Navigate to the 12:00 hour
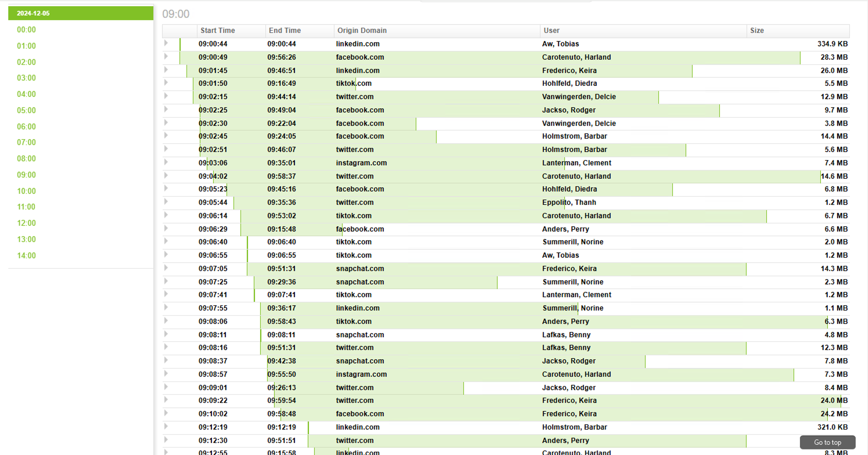 (x=26, y=223)
